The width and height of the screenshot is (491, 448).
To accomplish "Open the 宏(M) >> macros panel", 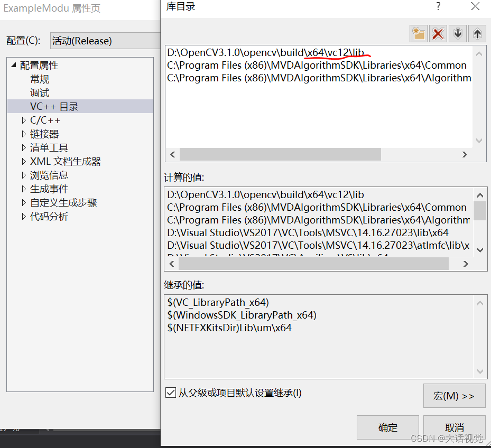I will (454, 396).
